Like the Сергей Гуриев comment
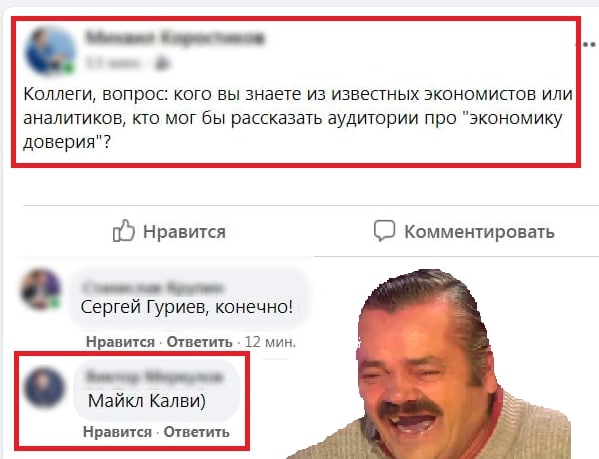599x459 pixels. point(120,342)
